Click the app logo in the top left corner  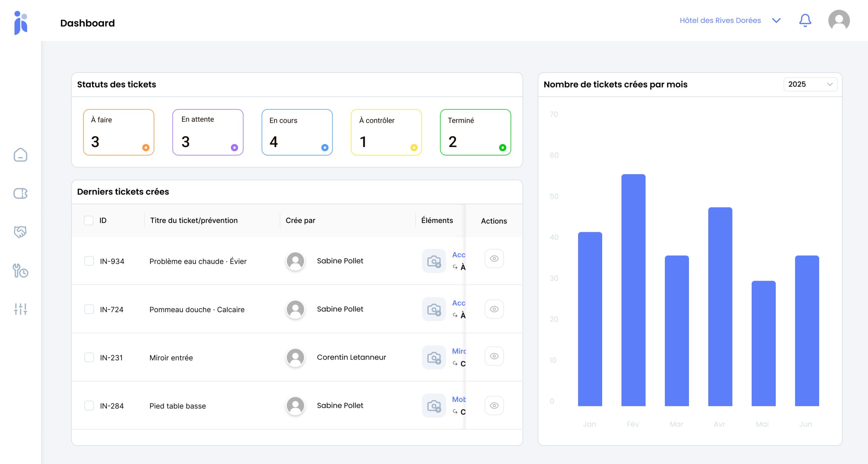tap(20, 23)
